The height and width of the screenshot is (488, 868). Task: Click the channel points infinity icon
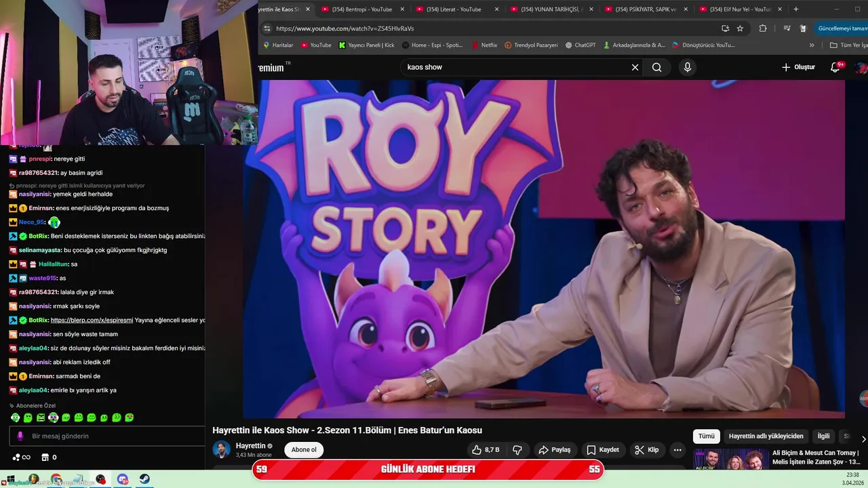tap(22, 457)
